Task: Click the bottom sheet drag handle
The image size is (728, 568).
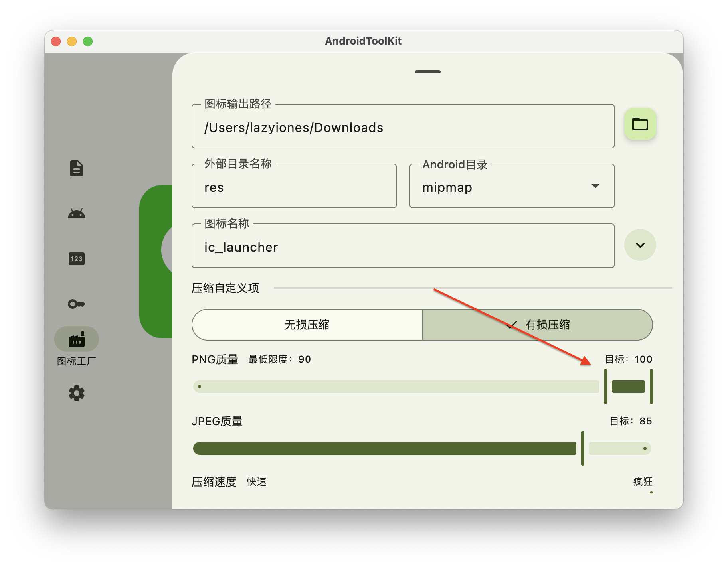Action: [428, 72]
